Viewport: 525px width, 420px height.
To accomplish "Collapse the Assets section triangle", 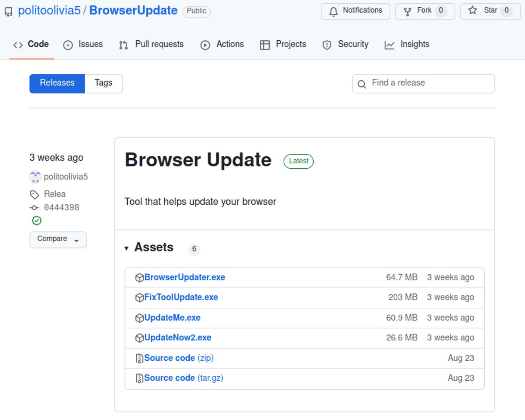I will pos(127,249).
